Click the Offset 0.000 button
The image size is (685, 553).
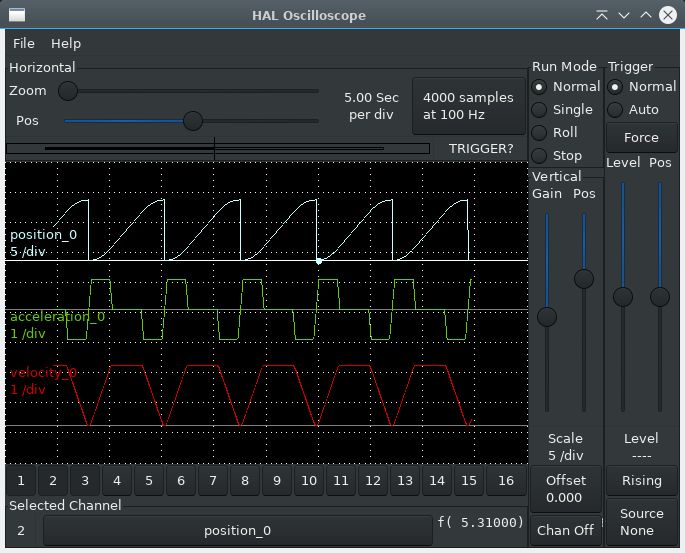(565, 489)
